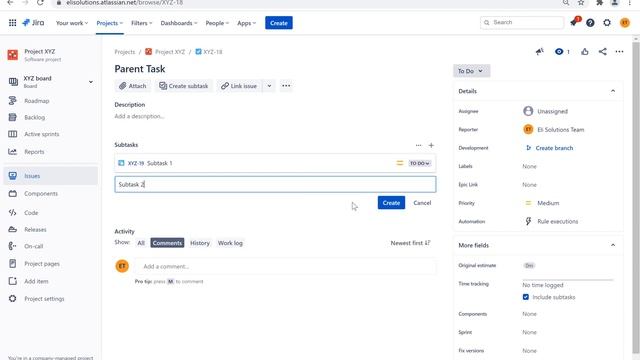Image resolution: width=640 pixels, height=360 pixels.
Task: Open the user profile avatar in header
Action: coord(624,23)
